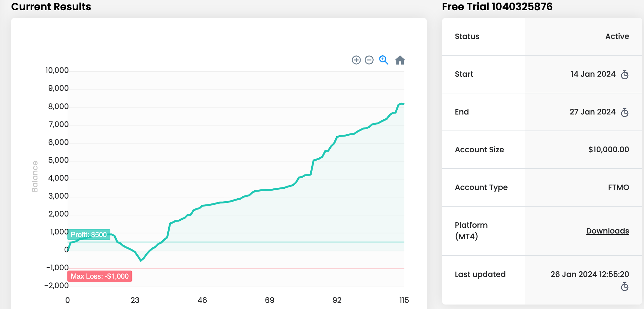This screenshot has height=309, width=644.
Task: Click the Max Loss: -$1,000 chart label
Action: [100, 276]
